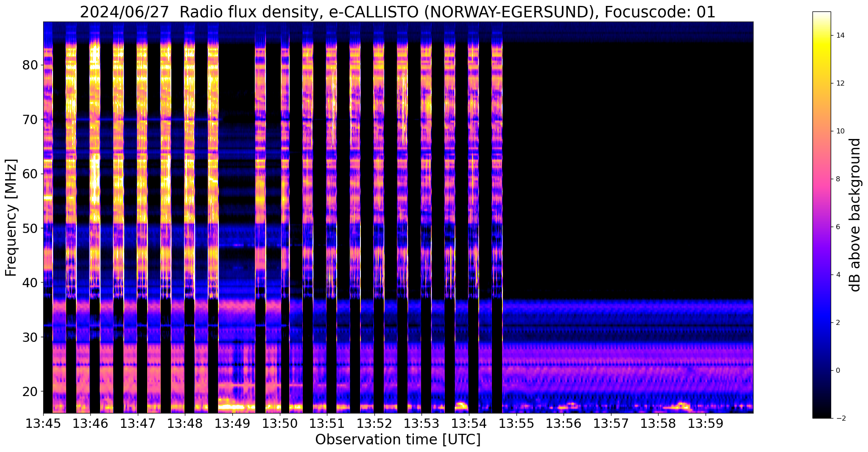Click the 70 MHz frequency tick label
868x452 pixels.
31,119
